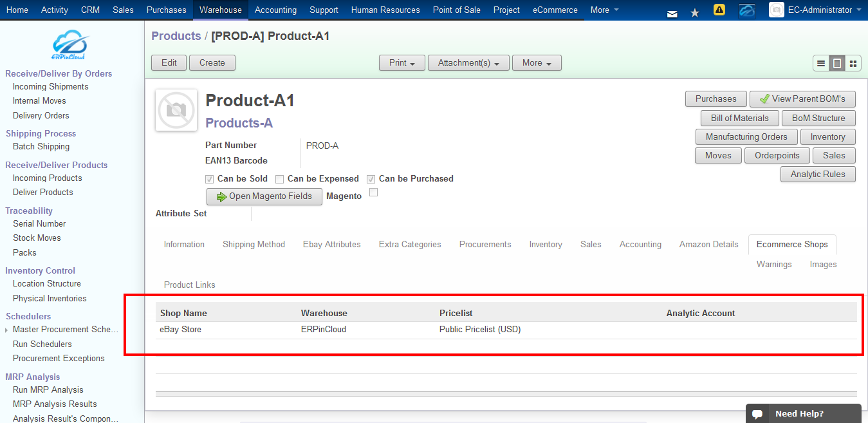Sort by Pricelist column header

coord(456,314)
